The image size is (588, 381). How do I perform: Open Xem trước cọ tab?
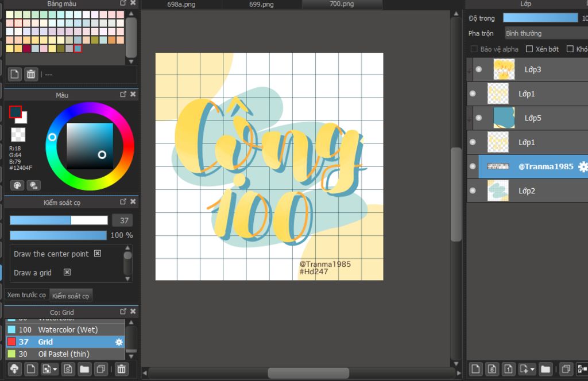26,295
